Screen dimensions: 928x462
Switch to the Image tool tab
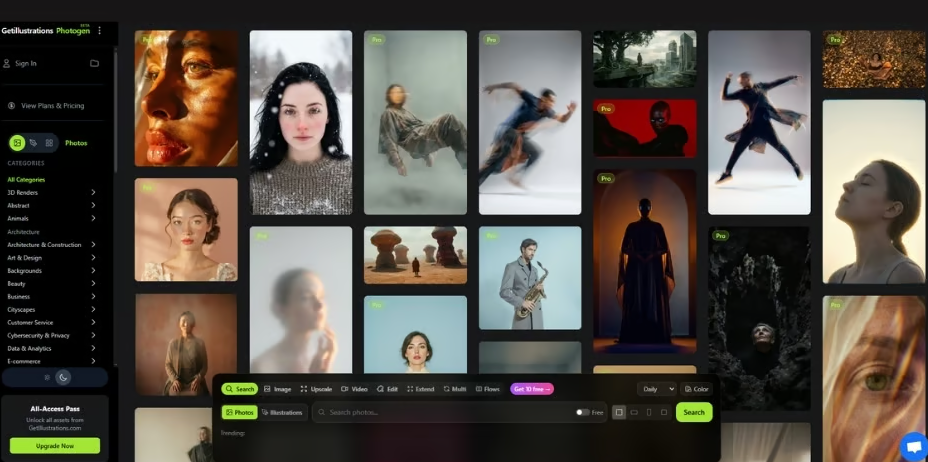[278, 389]
